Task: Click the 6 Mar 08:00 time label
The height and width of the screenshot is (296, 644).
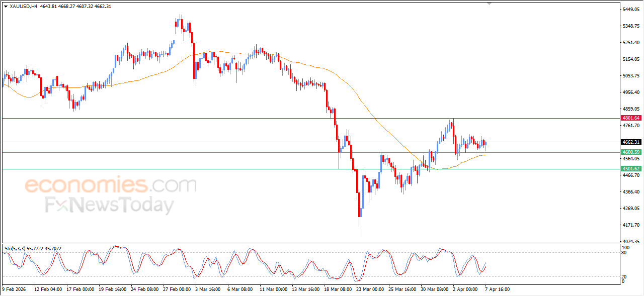Action: click(x=240, y=289)
